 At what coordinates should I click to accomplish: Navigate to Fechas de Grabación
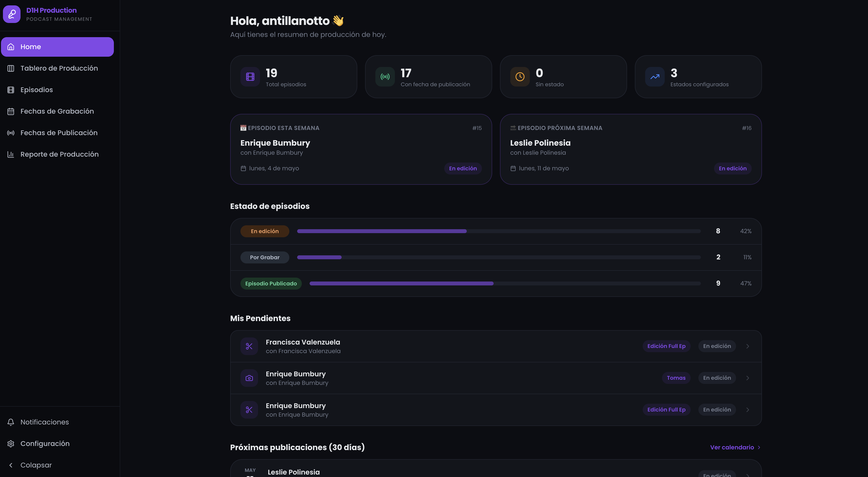point(57,111)
